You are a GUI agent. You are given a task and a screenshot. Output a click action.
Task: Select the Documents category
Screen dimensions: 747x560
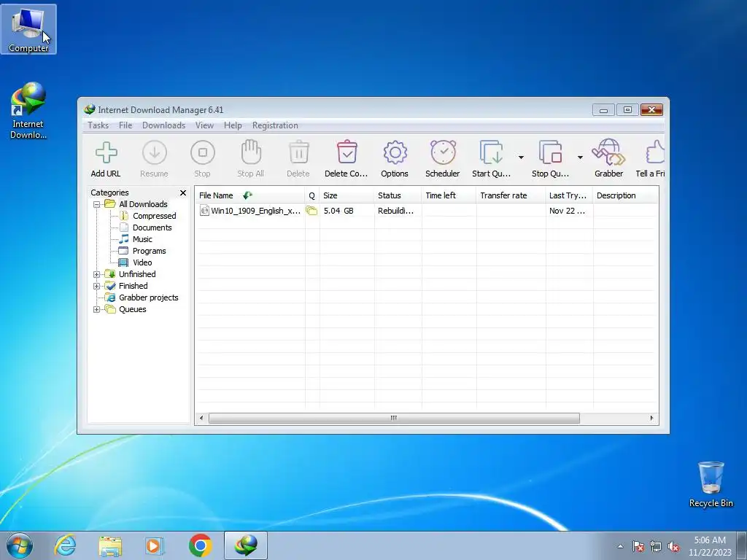pos(152,227)
